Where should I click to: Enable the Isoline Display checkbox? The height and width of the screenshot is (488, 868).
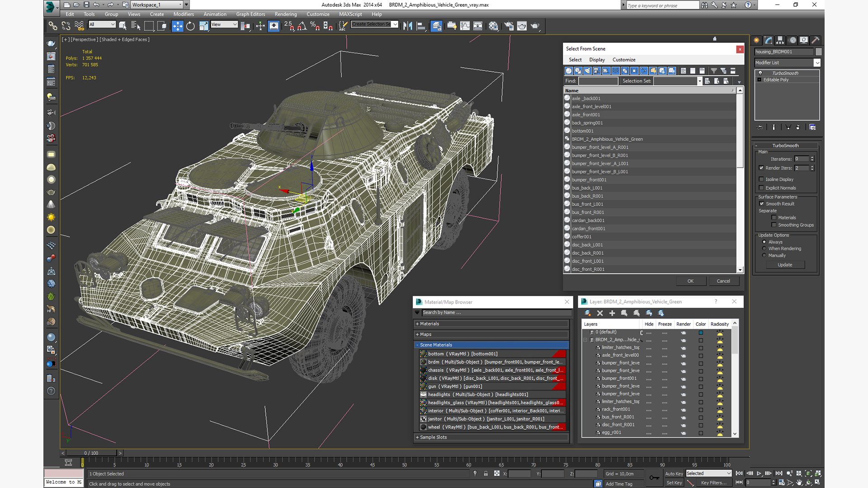coord(761,179)
